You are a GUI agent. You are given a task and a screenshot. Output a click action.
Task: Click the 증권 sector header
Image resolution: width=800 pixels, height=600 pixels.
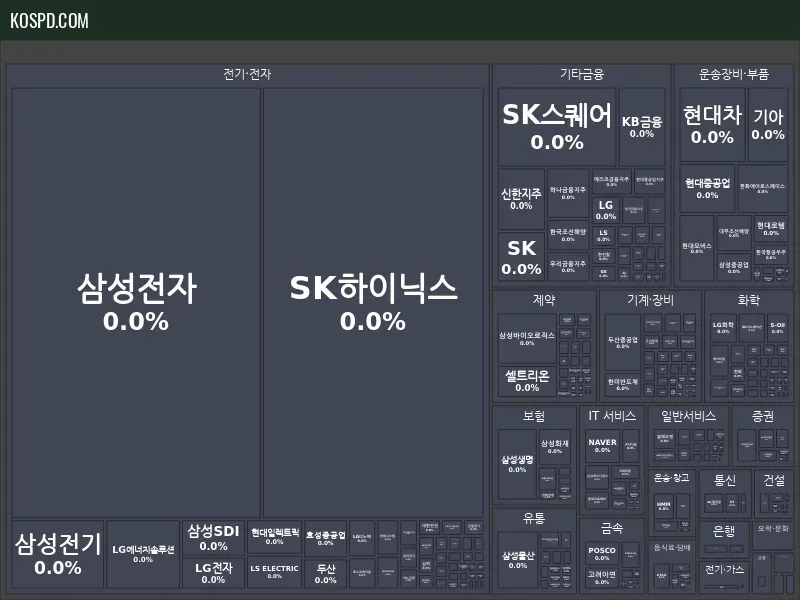[763, 416]
